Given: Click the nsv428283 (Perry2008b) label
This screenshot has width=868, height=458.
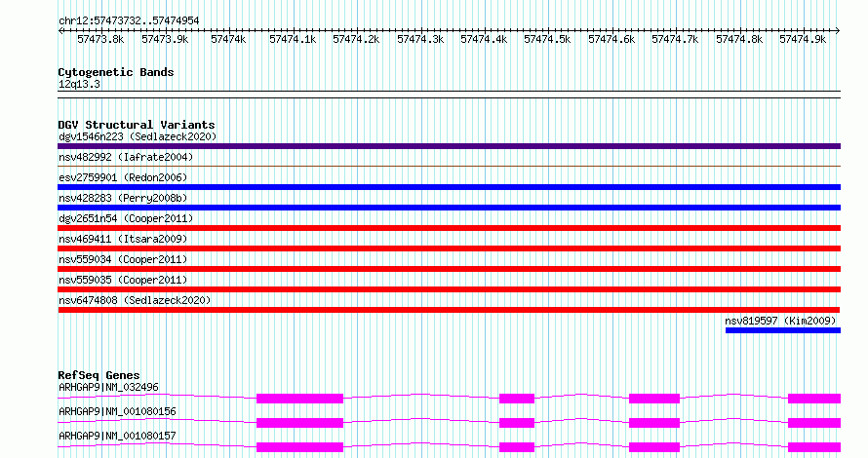Looking at the screenshot, I should pyautogui.click(x=123, y=199).
